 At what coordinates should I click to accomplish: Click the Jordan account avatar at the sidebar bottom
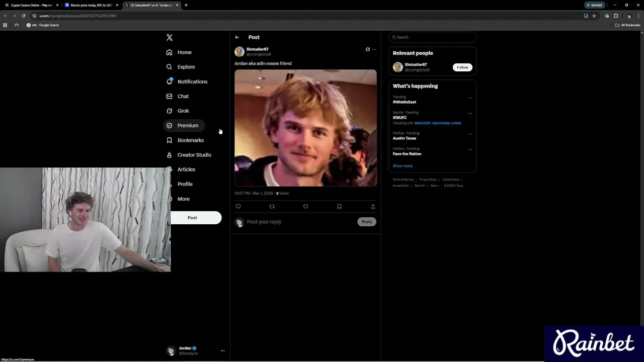pos(171,351)
